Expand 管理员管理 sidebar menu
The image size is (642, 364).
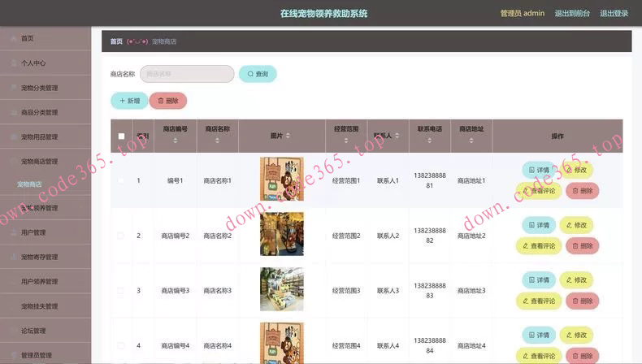coord(45,354)
